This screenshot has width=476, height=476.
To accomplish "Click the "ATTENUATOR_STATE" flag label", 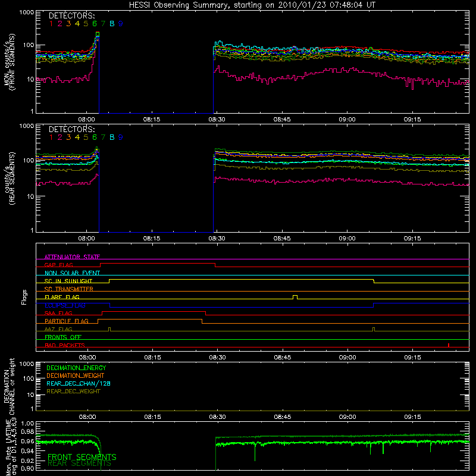I will tap(72, 257).
